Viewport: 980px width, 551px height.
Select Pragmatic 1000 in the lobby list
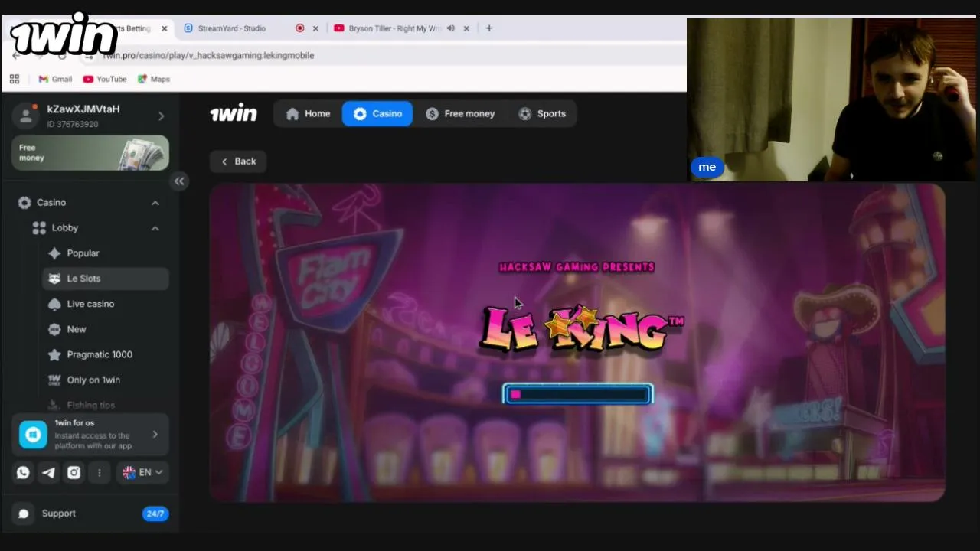click(106, 354)
